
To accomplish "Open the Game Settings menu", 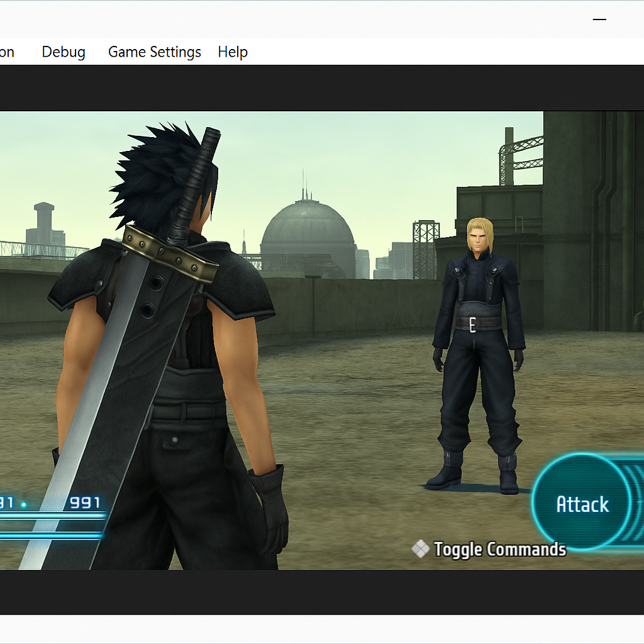I will coord(155,52).
